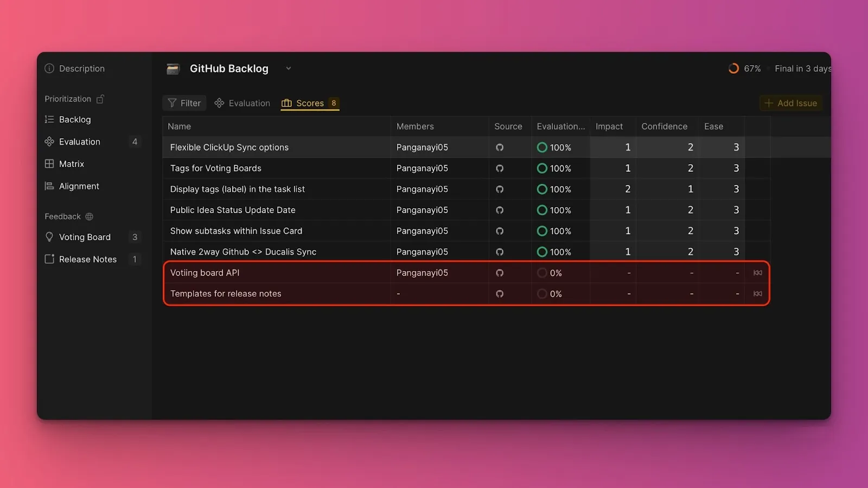Click the Evaluation column header
Screen dimensions: 868x488
pos(560,126)
